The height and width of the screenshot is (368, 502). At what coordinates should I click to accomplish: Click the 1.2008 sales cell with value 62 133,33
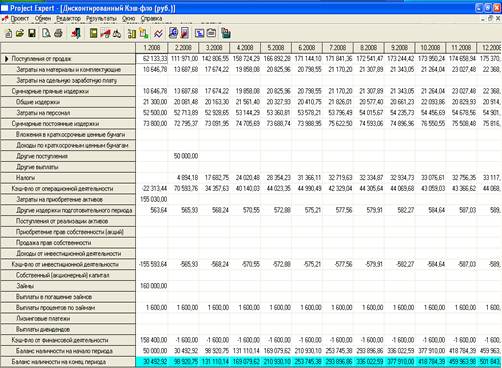coord(152,59)
